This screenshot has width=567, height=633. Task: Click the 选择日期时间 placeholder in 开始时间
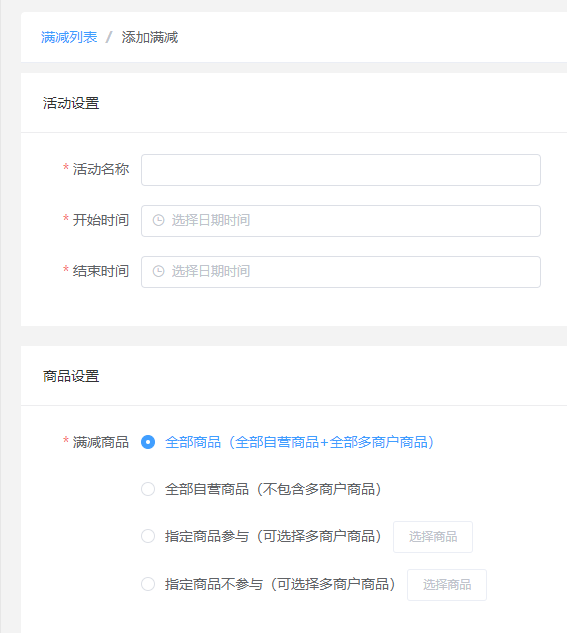(x=211, y=220)
